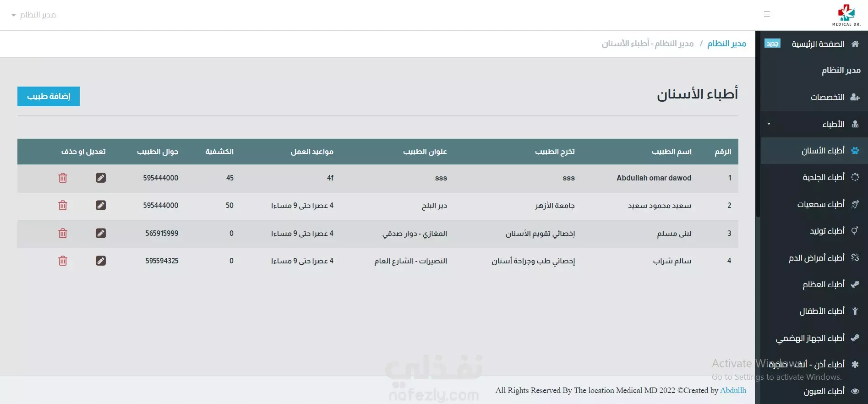Click the cell جامعة الأزهر
Screen dimensions: 868x404
(x=555, y=206)
